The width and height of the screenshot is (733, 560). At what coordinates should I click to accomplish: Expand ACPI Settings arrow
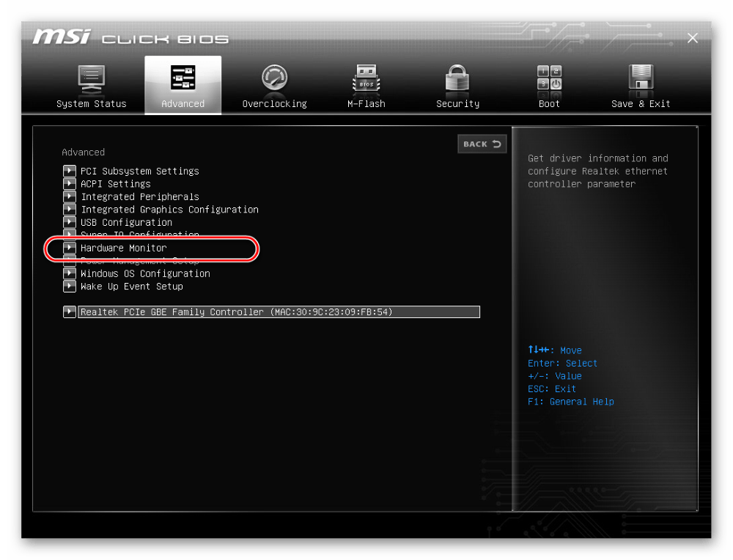pyautogui.click(x=69, y=184)
